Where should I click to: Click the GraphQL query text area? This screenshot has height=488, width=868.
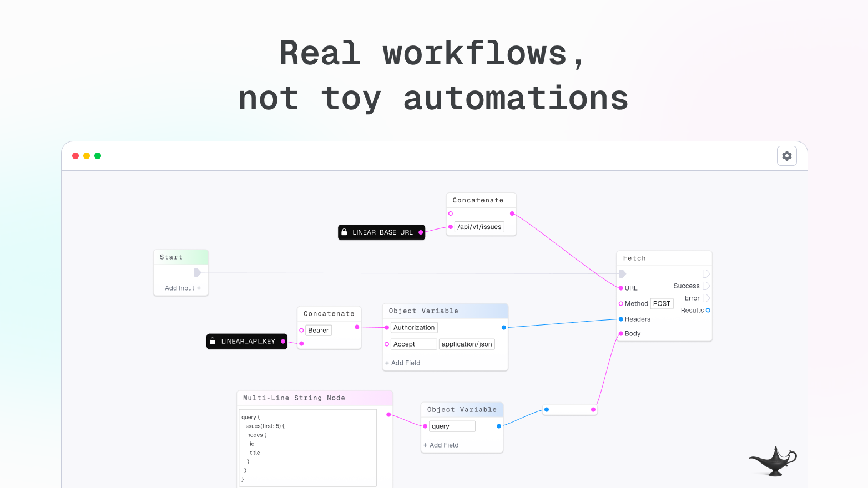point(307,446)
